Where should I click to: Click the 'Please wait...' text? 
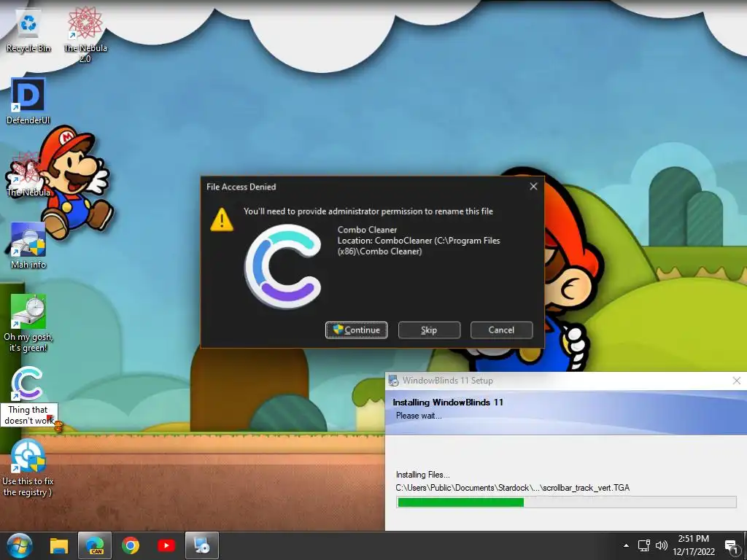click(419, 416)
